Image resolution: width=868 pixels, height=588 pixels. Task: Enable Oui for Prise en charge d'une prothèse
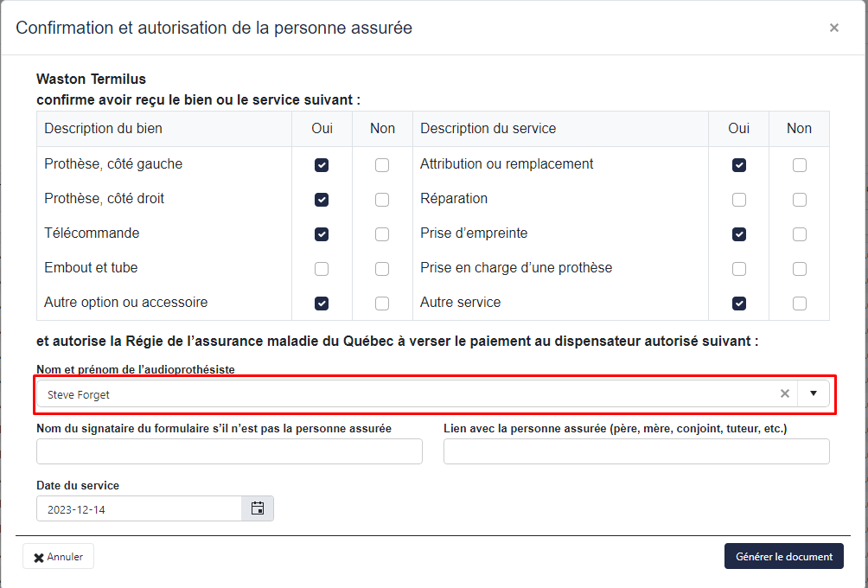739,269
